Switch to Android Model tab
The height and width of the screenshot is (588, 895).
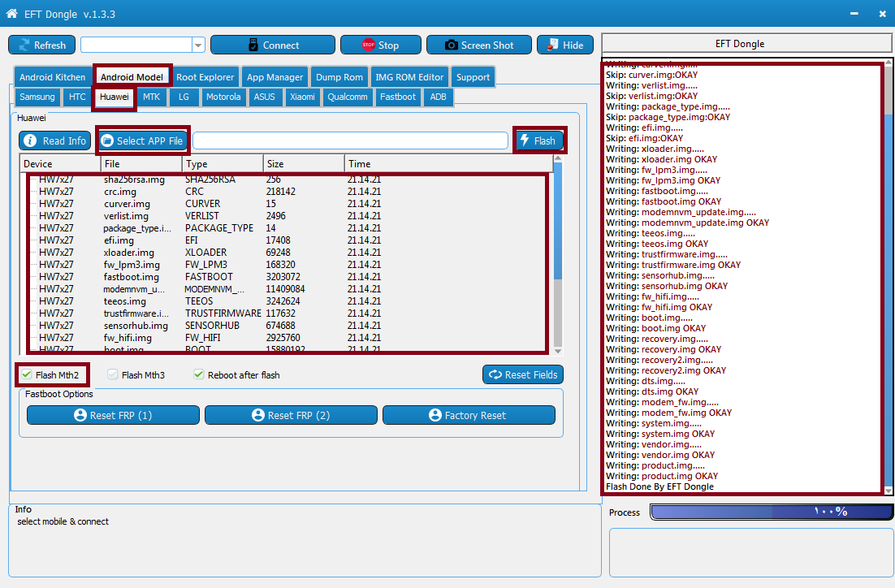coord(132,77)
